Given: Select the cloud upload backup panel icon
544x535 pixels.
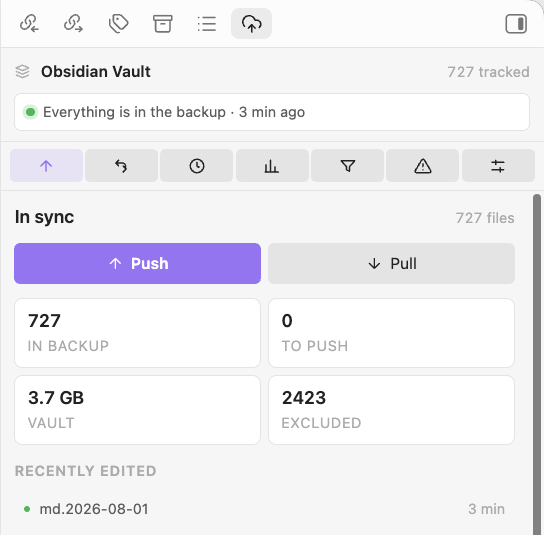Looking at the screenshot, I should tap(252, 24).
